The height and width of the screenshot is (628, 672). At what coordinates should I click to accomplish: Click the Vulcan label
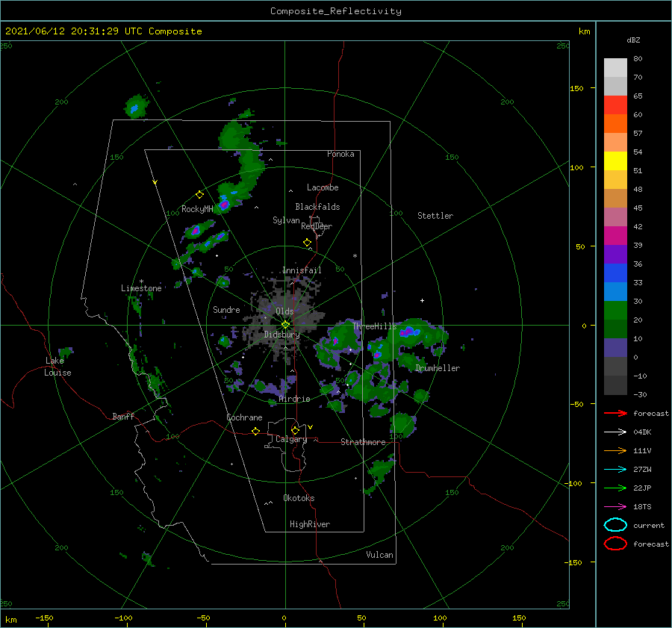pyautogui.click(x=380, y=555)
